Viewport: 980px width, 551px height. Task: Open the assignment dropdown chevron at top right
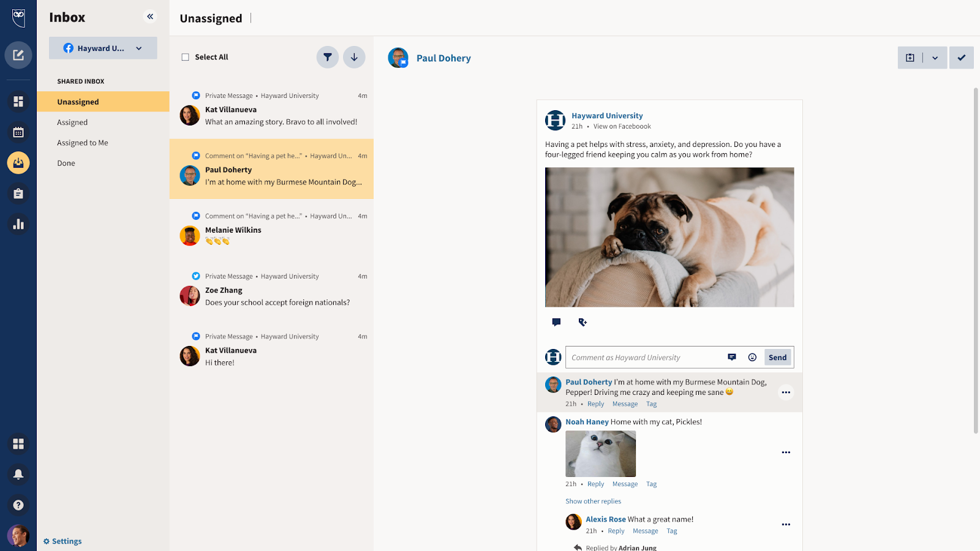tap(935, 58)
